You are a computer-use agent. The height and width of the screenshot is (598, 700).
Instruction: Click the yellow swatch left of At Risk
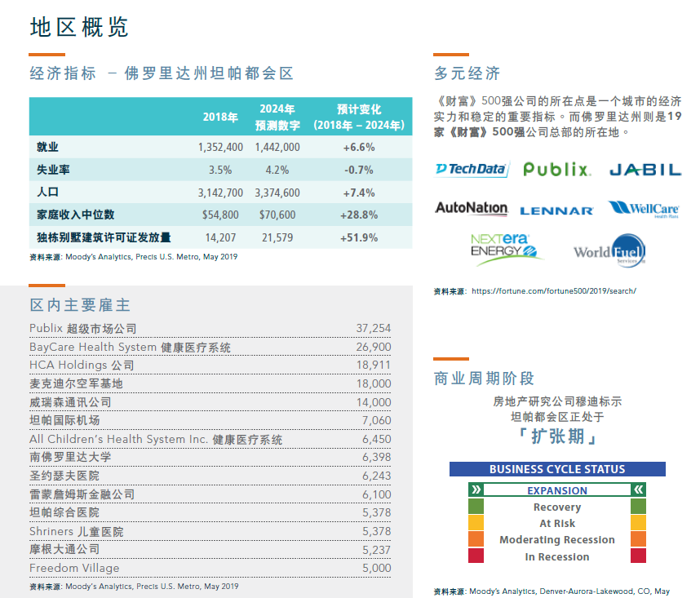[x=476, y=523]
